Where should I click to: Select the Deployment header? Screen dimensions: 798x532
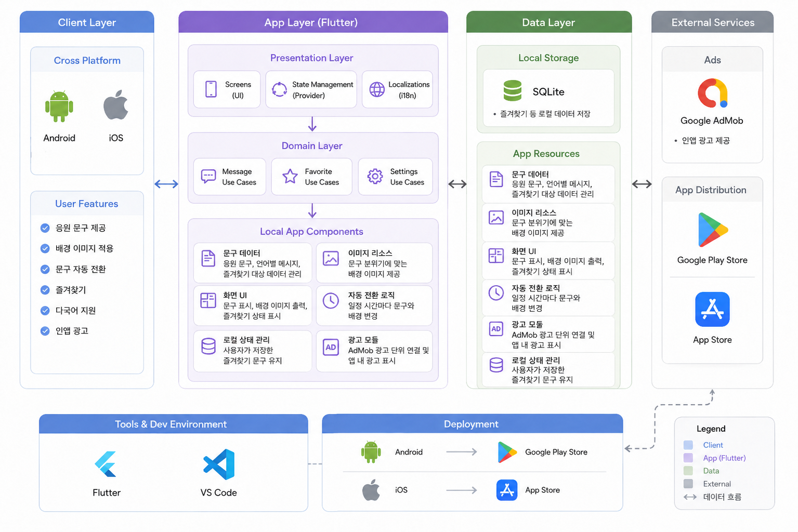click(x=472, y=424)
